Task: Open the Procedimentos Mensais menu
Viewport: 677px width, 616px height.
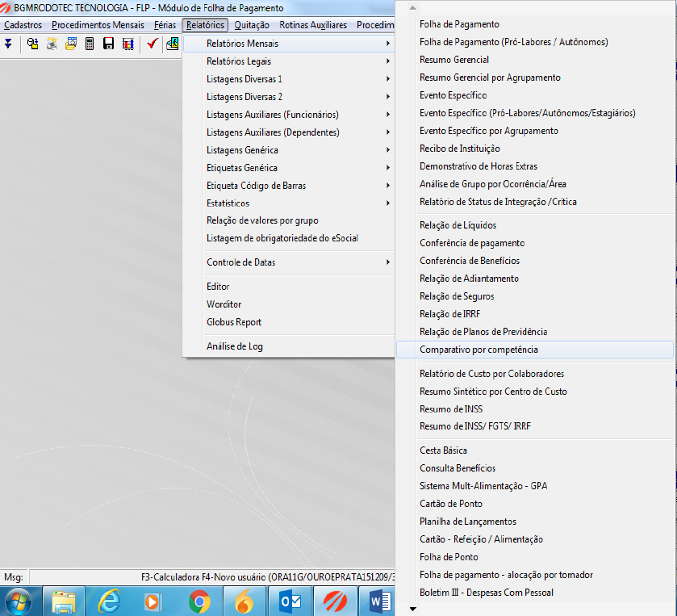Action: 98,25
